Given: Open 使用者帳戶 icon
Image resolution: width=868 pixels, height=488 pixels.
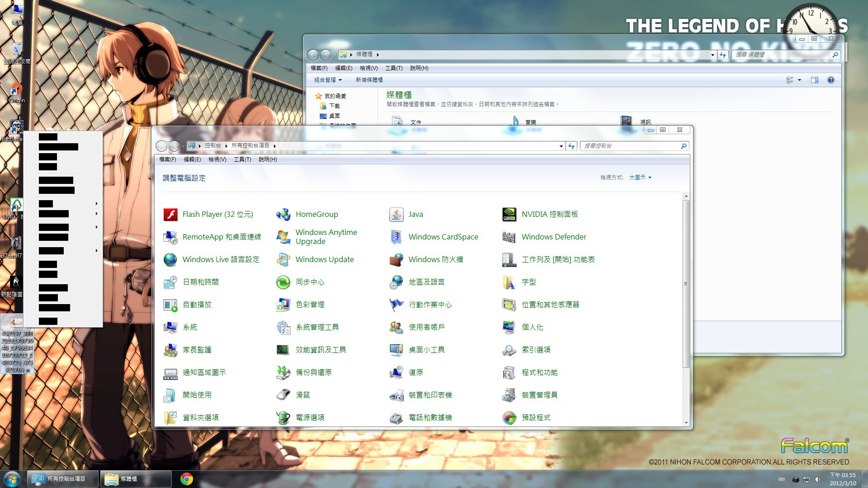Looking at the screenshot, I should (x=396, y=327).
